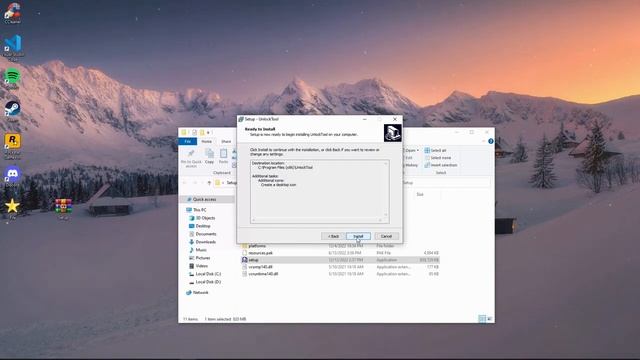Open 3D Objects in navigation pane
Image resolution: width=640 pixels, height=360 pixels.
(x=202, y=218)
